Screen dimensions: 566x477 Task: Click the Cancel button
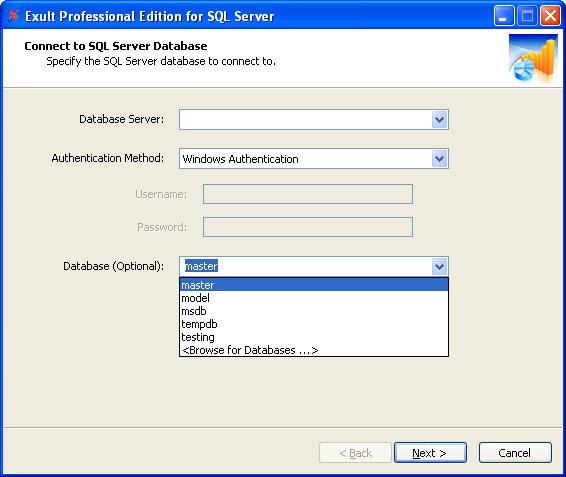click(515, 452)
